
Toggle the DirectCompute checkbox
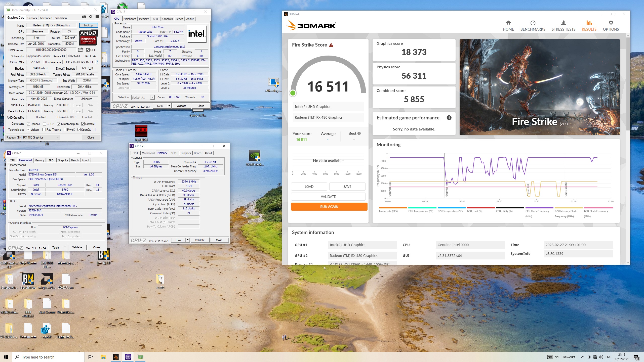point(59,124)
